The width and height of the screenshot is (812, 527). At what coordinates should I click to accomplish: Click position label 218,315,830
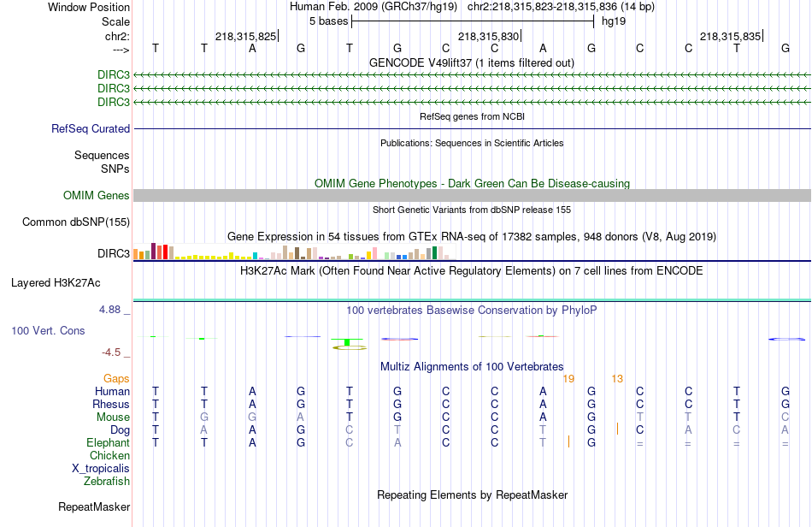(x=488, y=36)
